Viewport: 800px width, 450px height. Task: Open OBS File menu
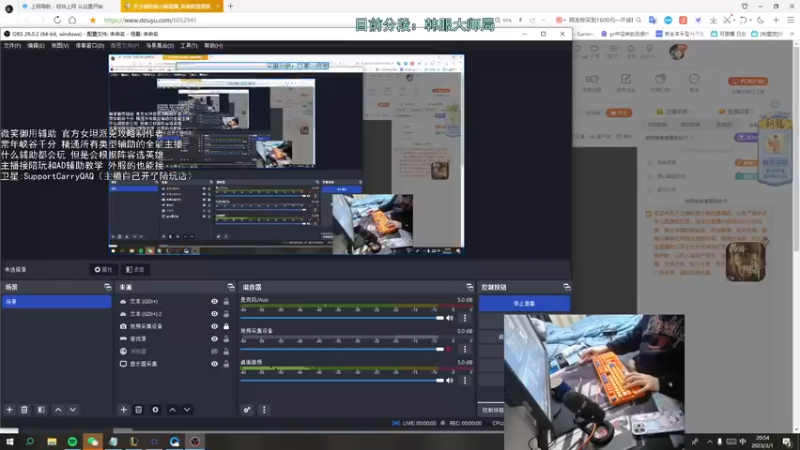12,45
